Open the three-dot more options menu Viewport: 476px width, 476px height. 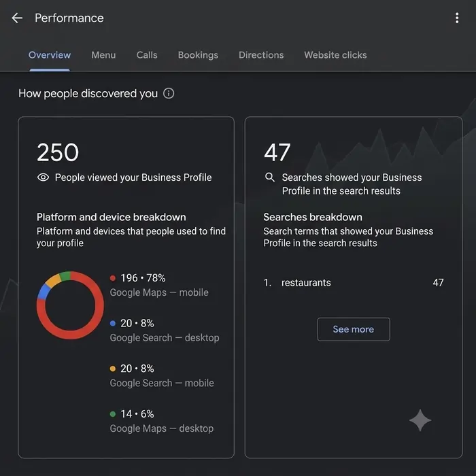457,18
